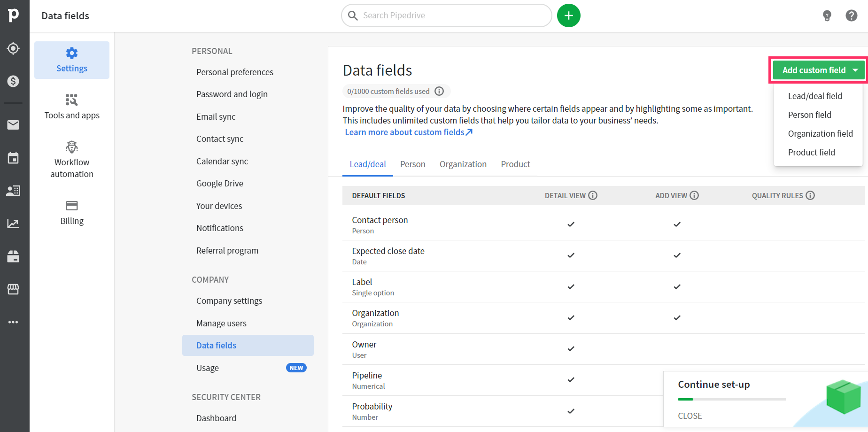868x432 pixels.
Task: Toggle Add view checkmark for Contact person
Action: click(x=677, y=224)
